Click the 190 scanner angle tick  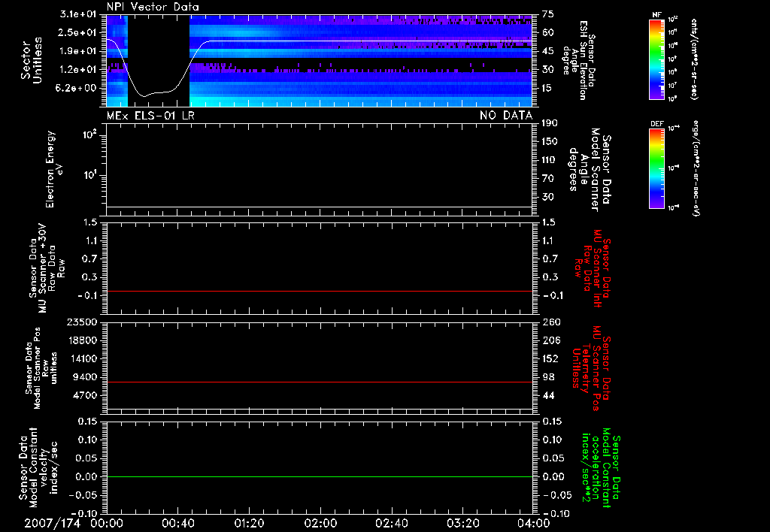pyautogui.click(x=550, y=123)
